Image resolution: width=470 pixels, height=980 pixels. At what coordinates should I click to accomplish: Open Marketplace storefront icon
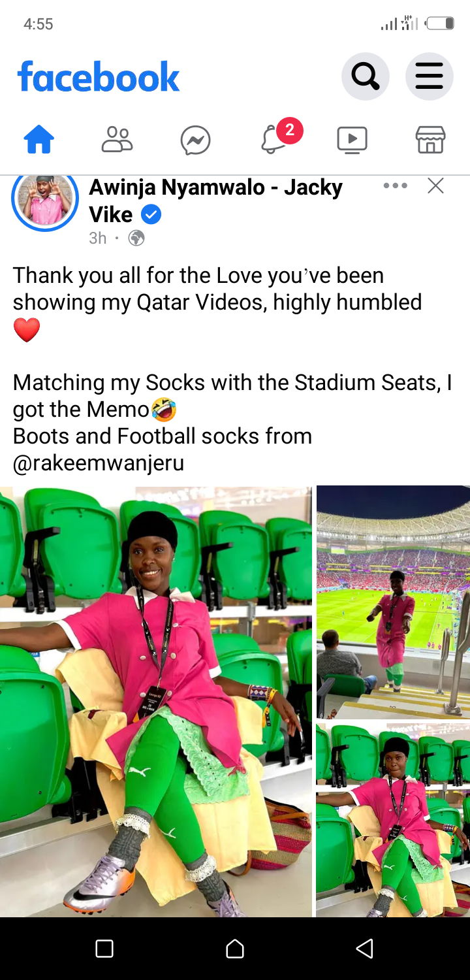tap(431, 140)
